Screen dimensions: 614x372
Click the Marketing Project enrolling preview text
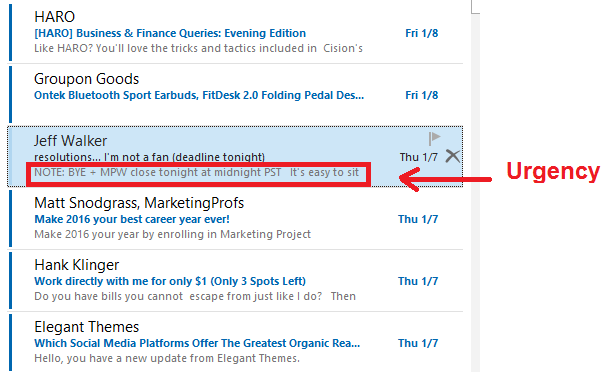point(172,235)
